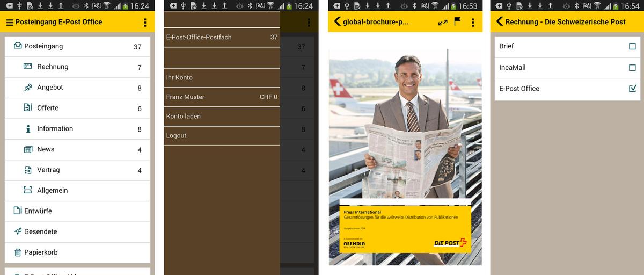Screen dimensions: 644x275
Task: Go back from Rechnung - Die Schweizerische Post
Action: pos(499,21)
